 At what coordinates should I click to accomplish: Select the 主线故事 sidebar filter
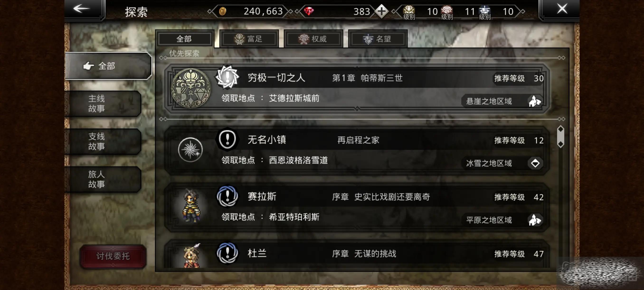103,103
